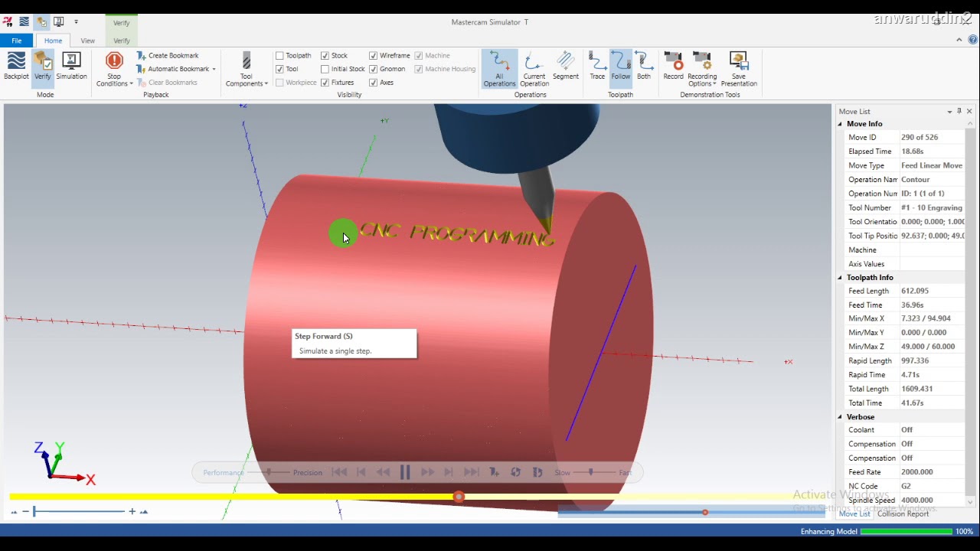Viewport: 980px width, 551px height.
Task: Click Mastercam 19 logo icon in title bar
Action: pos(8,21)
